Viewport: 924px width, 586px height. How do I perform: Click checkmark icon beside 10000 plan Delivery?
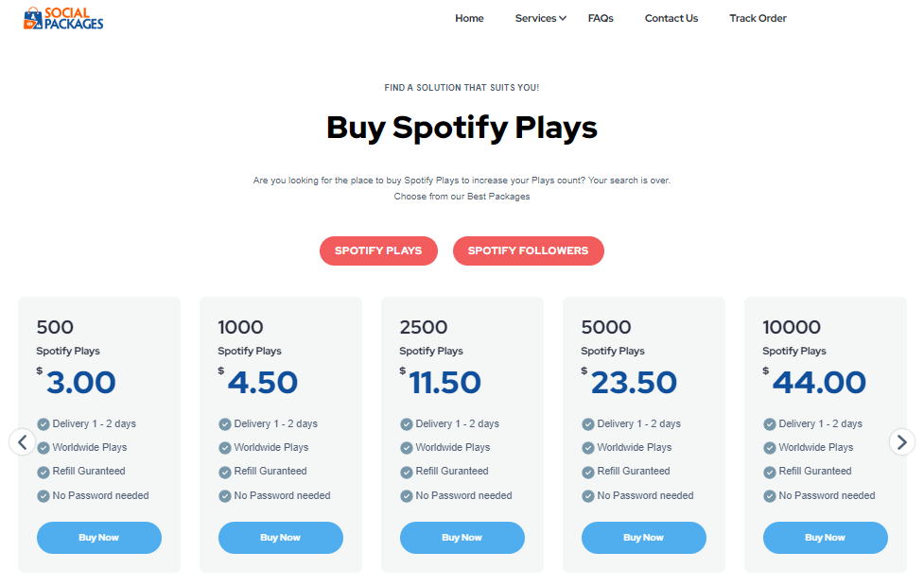coord(769,424)
